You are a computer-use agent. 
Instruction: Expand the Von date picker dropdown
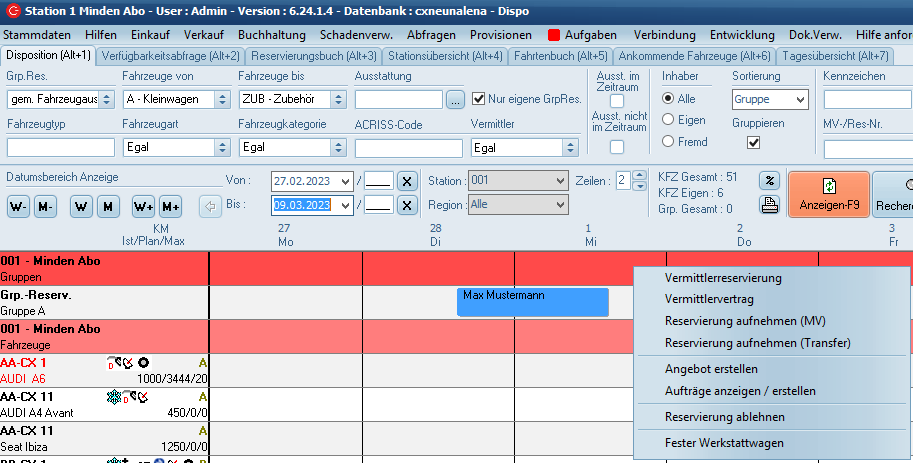point(345,181)
